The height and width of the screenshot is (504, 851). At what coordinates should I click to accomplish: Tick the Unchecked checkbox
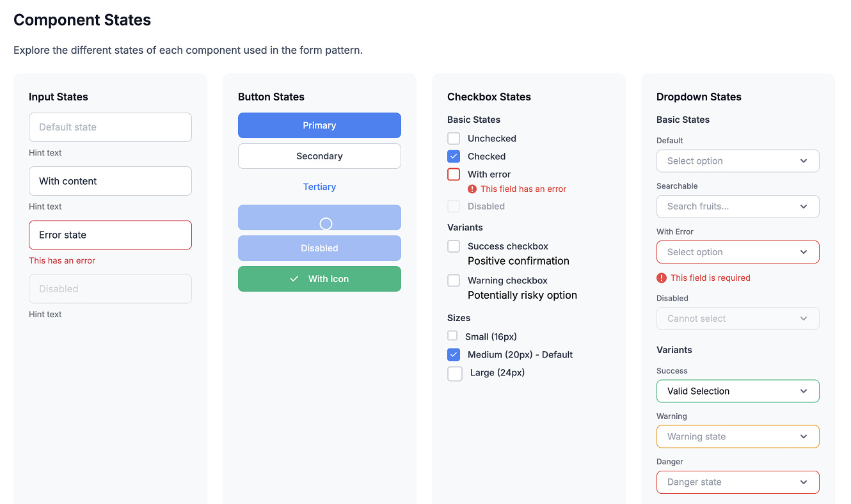pos(454,138)
